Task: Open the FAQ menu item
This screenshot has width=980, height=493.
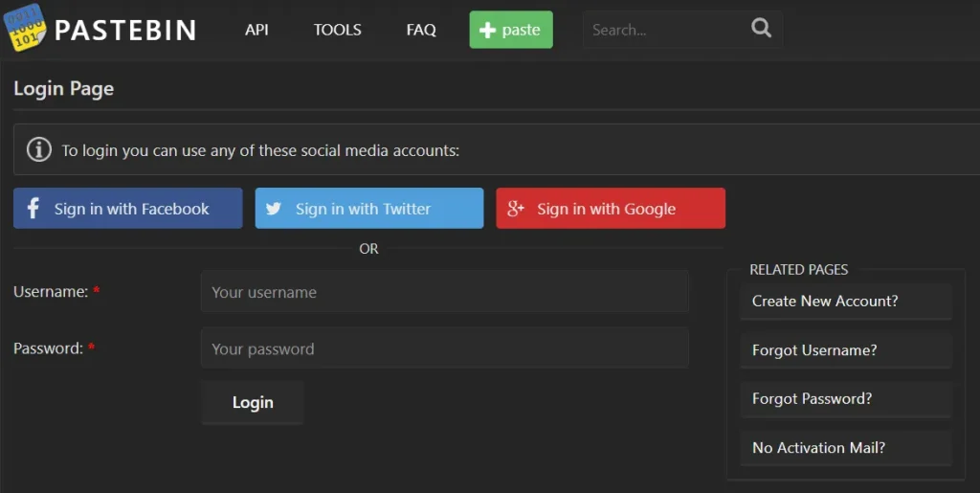Action: point(421,30)
